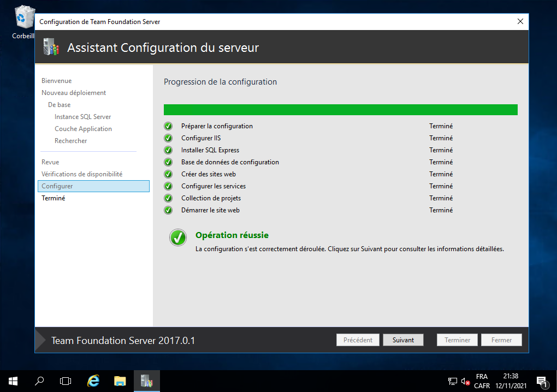Click the check icon for Installer SQL Express

pos(168,150)
